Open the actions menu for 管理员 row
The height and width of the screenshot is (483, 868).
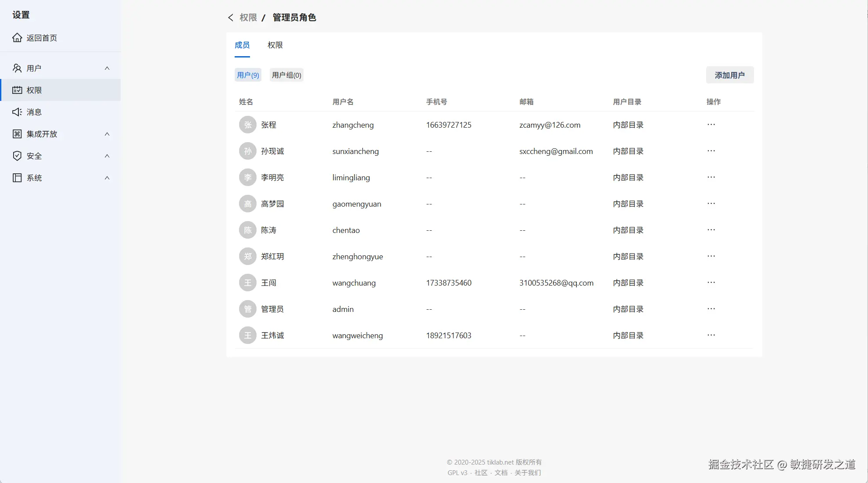pyautogui.click(x=711, y=309)
